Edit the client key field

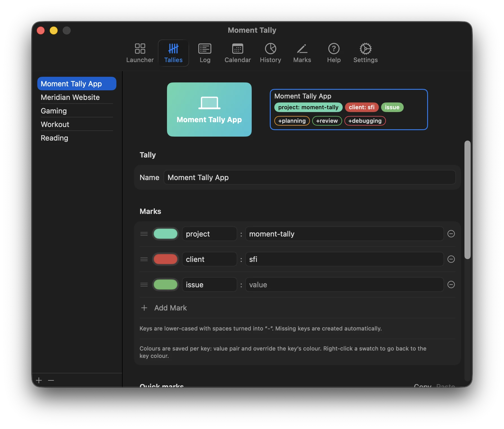pos(209,259)
